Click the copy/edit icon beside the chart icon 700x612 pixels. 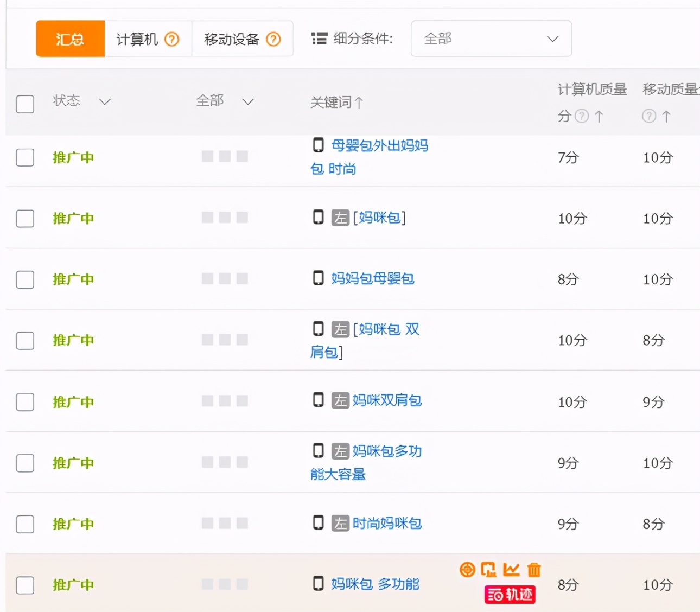pyautogui.click(x=489, y=570)
